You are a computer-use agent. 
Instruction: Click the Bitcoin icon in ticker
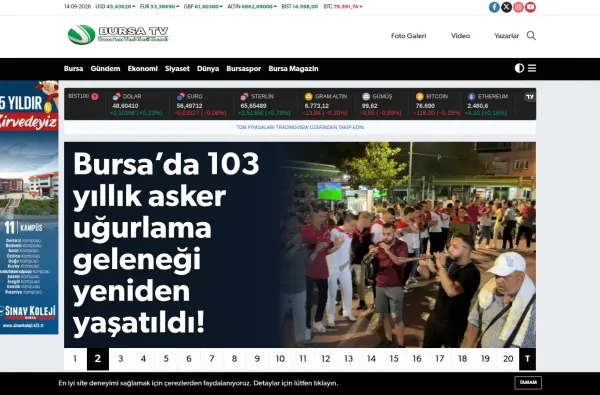coord(420,96)
